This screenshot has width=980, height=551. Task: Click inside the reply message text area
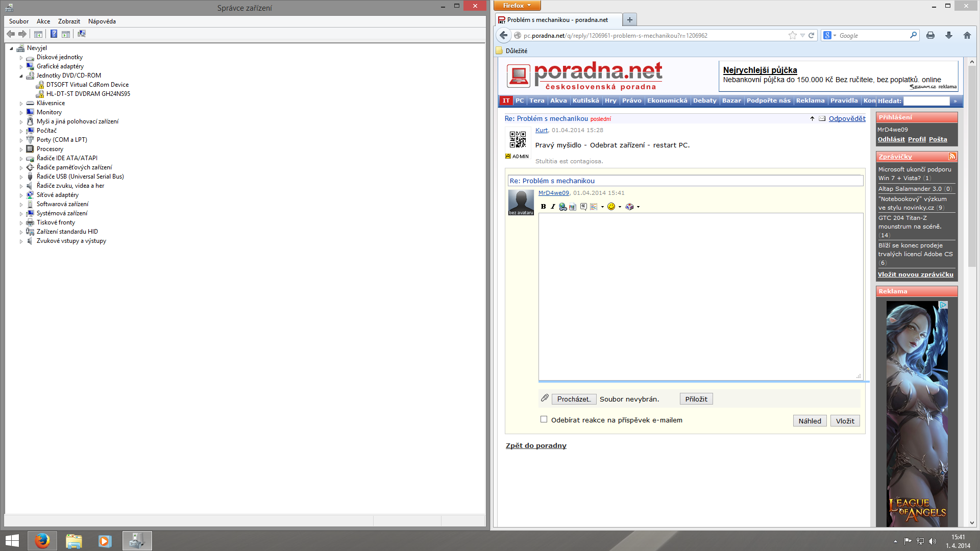pyautogui.click(x=700, y=296)
